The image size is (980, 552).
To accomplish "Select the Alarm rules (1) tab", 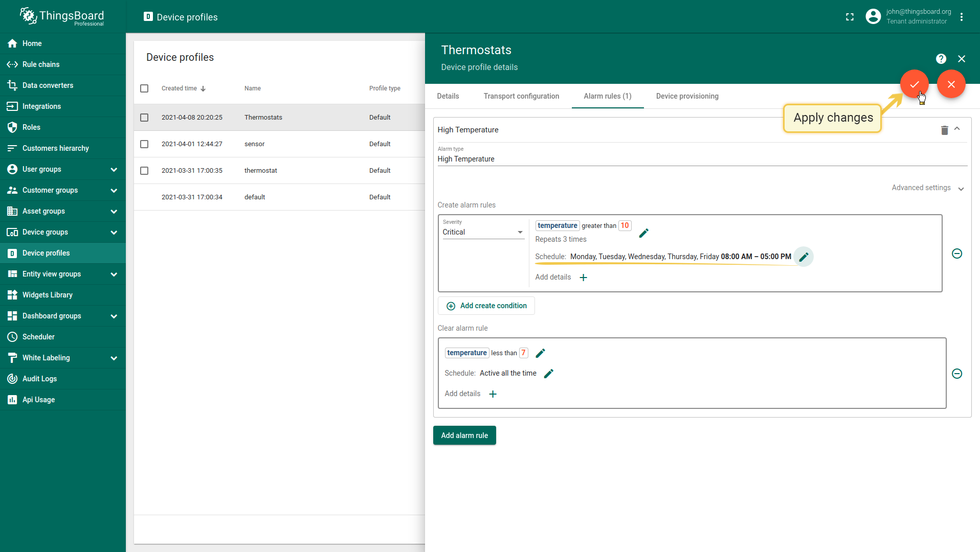I will 608,96.
